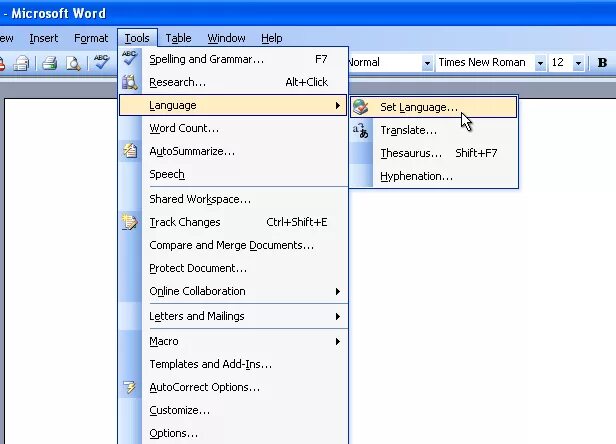Click the Set Language globe icon
Image resolution: width=616 pixels, height=444 pixels.
pos(360,107)
